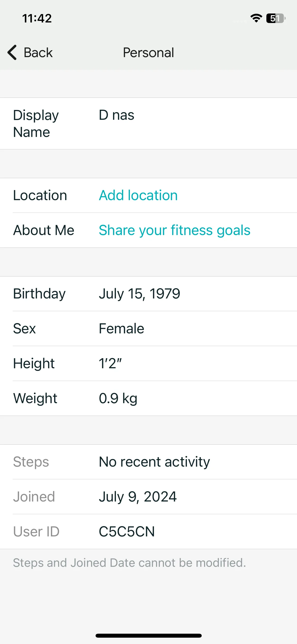Select the User ID C5C5CN

pyautogui.click(x=127, y=532)
